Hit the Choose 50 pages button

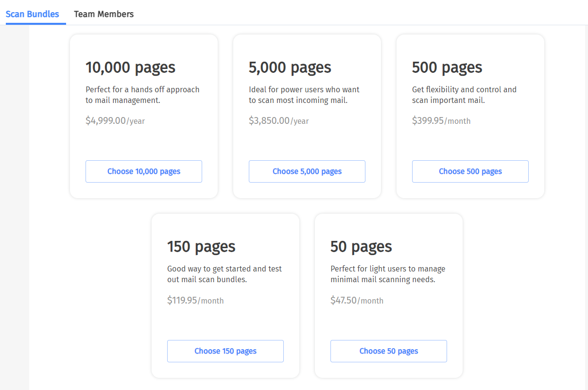click(388, 351)
